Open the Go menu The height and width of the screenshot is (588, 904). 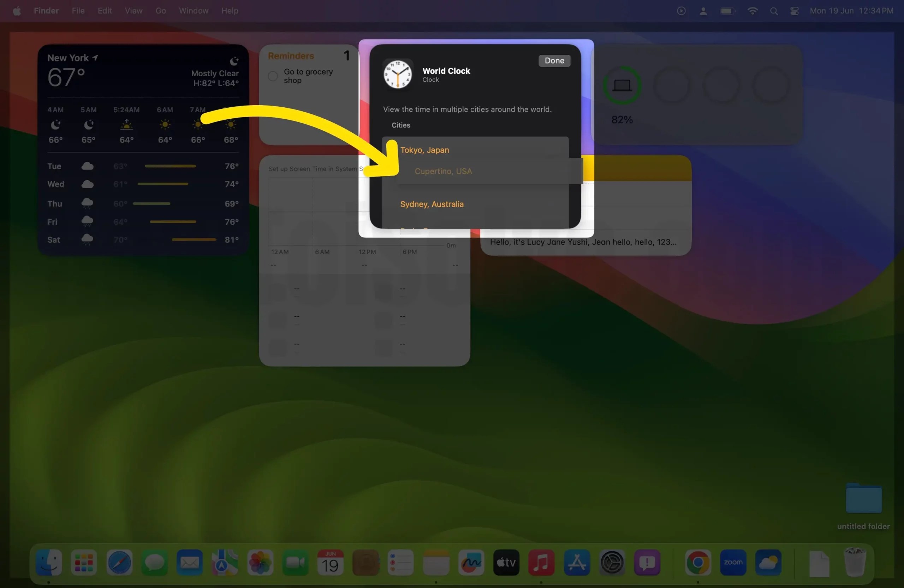[160, 11]
